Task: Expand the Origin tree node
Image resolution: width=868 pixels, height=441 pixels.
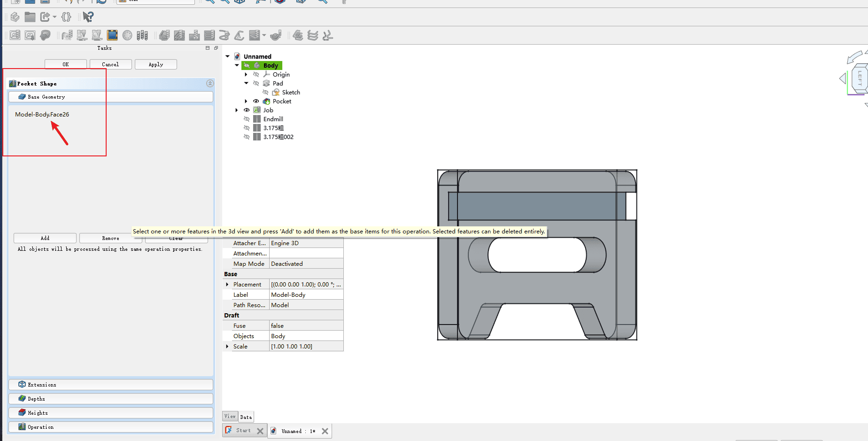Action: coord(246,75)
